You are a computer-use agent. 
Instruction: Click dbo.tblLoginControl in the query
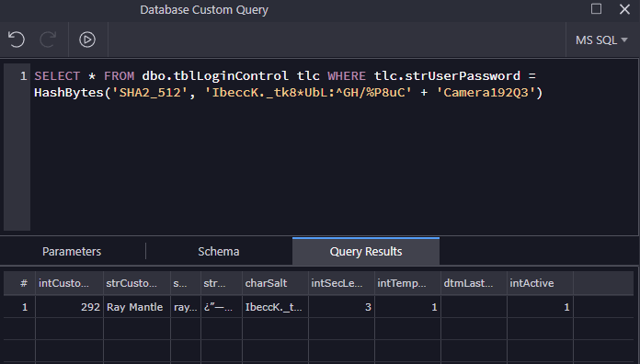click(215, 76)
